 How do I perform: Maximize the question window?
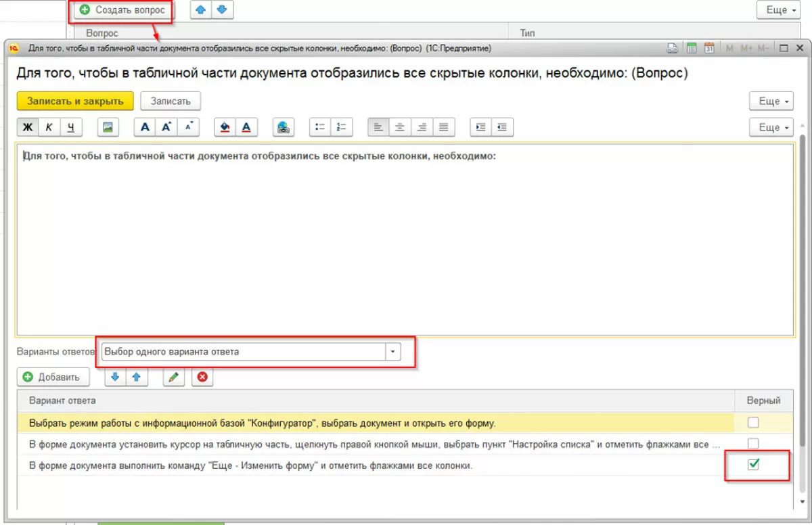[784, 48]
